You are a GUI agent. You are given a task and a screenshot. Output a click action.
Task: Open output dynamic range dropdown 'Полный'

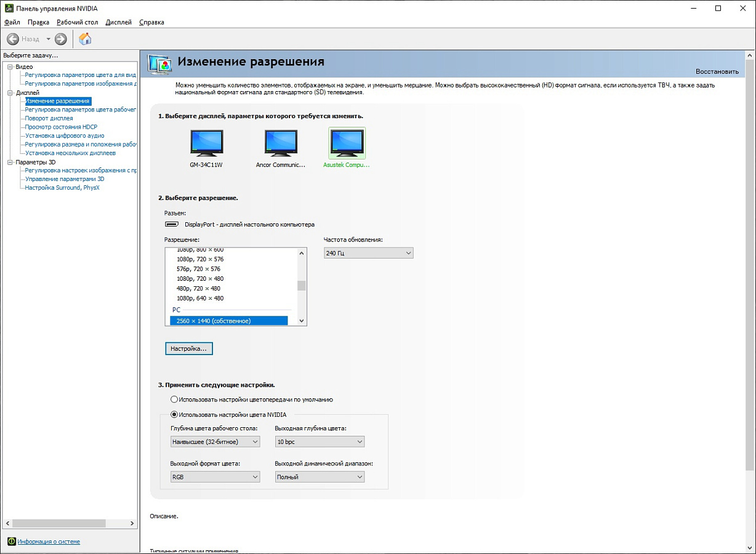[320, 476]
